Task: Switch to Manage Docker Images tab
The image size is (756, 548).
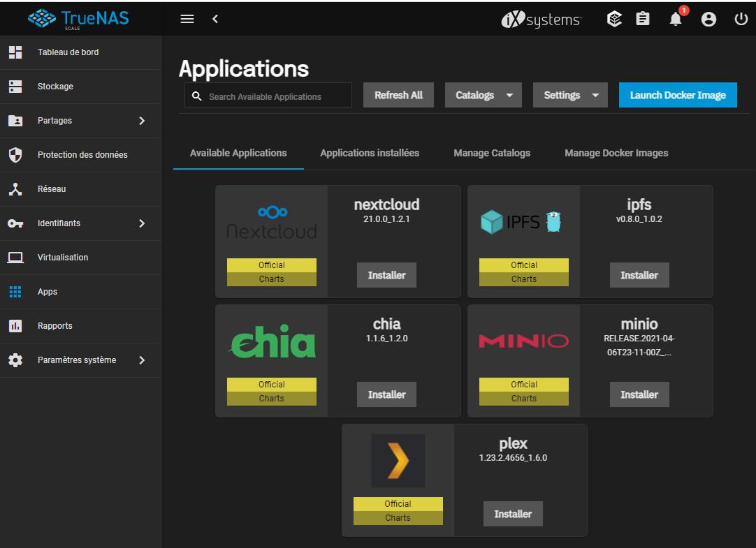Action: (x=616, y=153)
